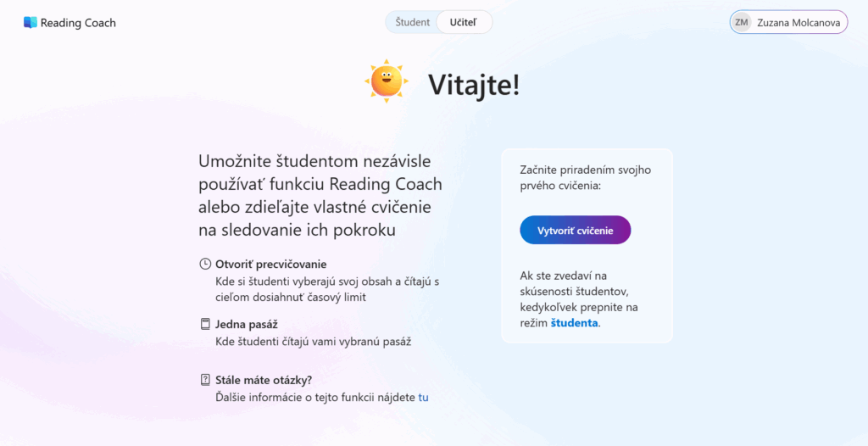Switch to Študent mode

[413, 22]
